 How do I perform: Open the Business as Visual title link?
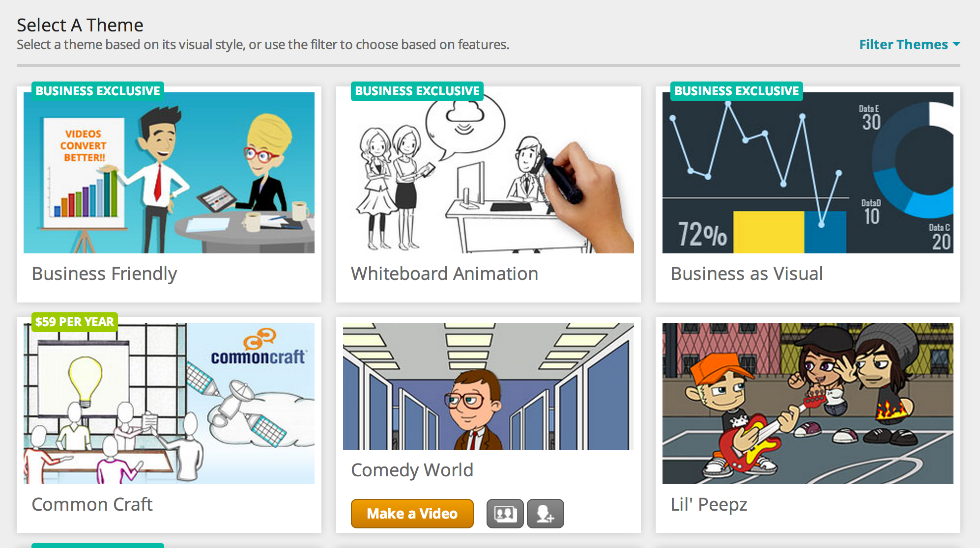click(x=747, y=274)
